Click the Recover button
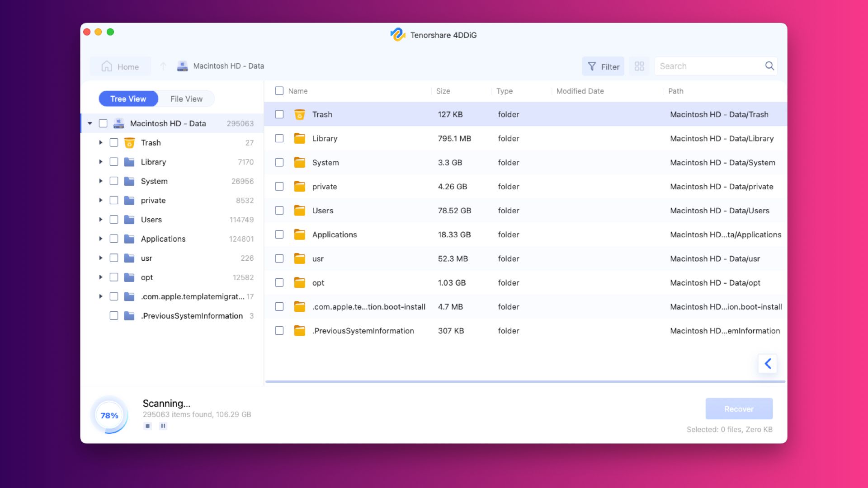The image size is (868, 488). click(x=739, y=408)
